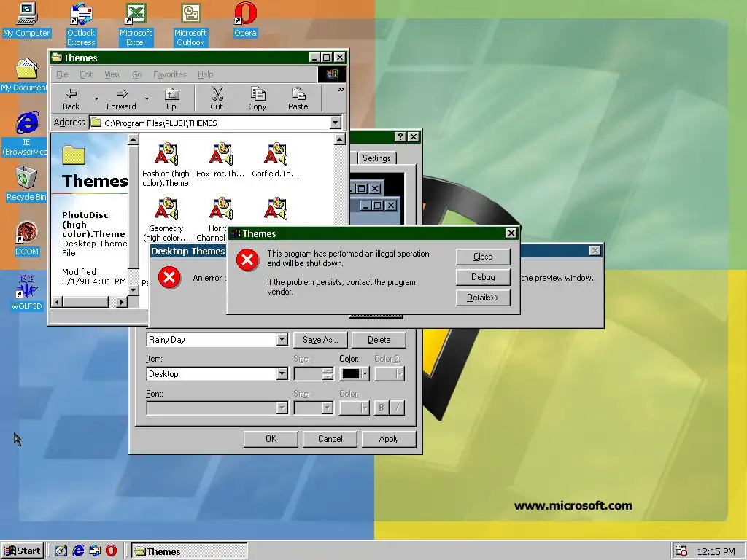Open Item Desktop dropdown
747x560 pixels.
click(x=282, y=374)
